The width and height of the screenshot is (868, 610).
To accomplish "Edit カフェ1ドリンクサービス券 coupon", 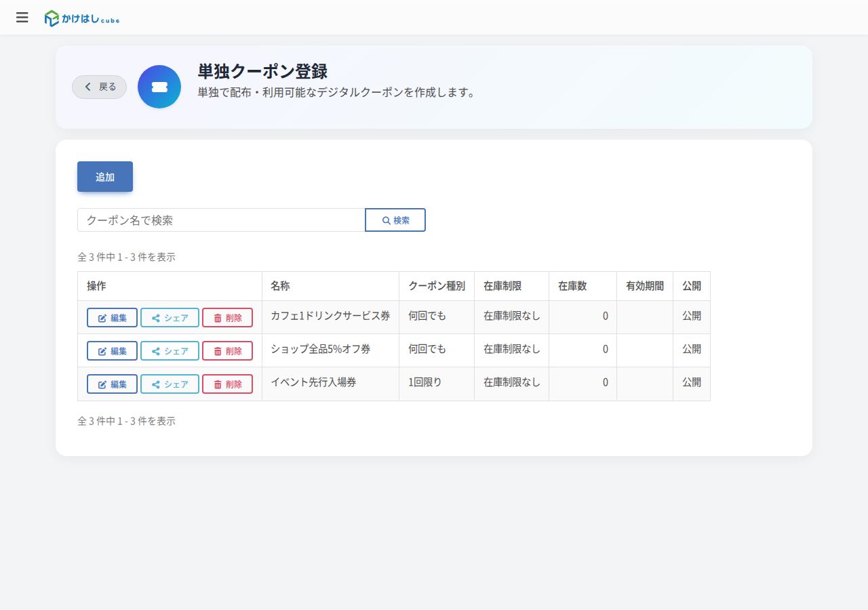I will [x=112, y=318].
